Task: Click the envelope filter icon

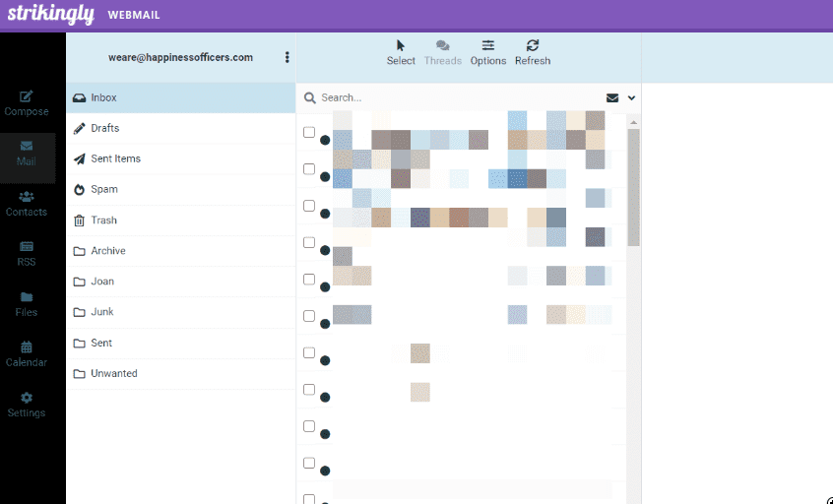Action: tap(612, 97)
